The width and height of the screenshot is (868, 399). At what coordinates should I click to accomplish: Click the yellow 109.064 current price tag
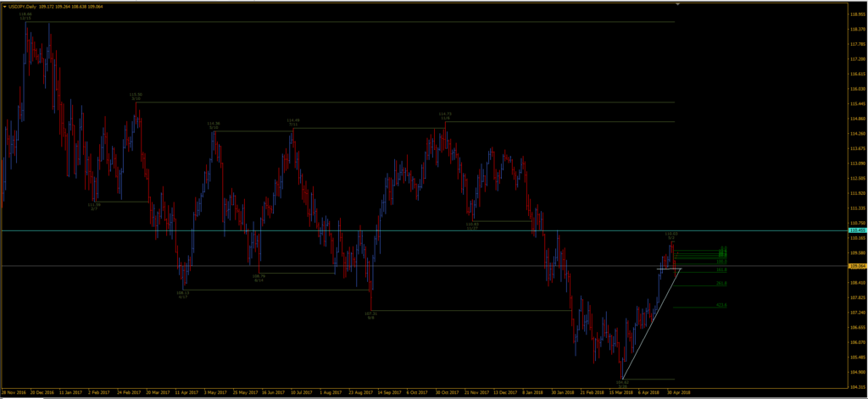(858, 266)
